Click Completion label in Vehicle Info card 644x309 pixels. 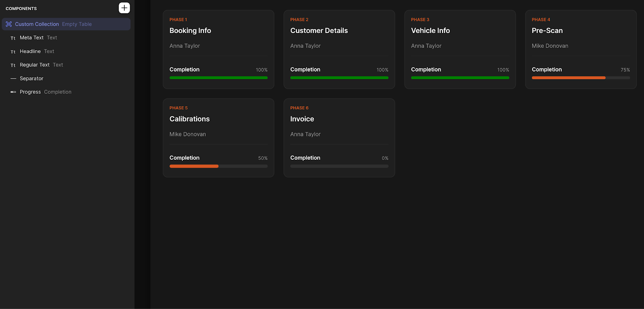pos(426,70)
